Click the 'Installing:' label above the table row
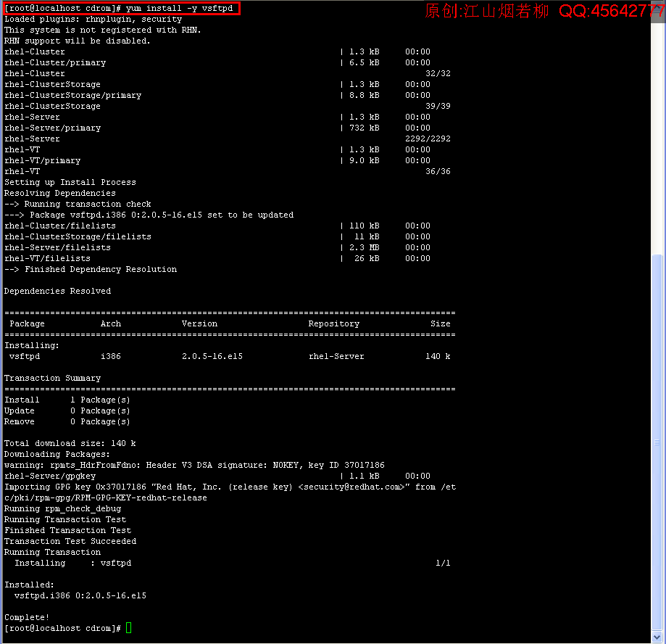 [32, 346]
